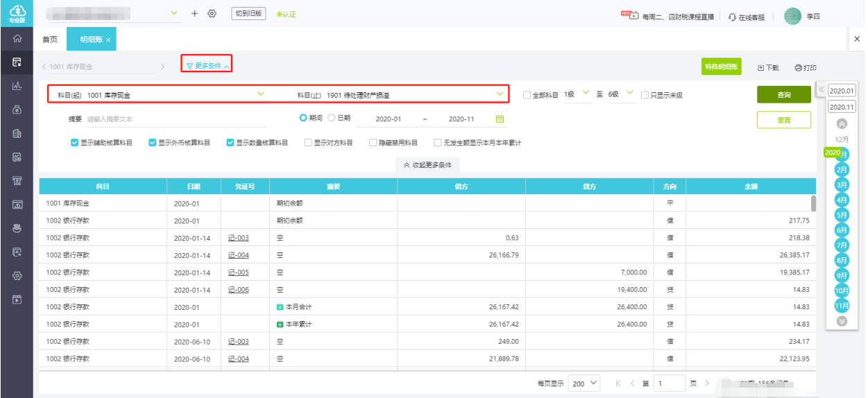Screen dimensions: 868x398
Task: Switch to the 首页 tab
Action: coord(50,40)
